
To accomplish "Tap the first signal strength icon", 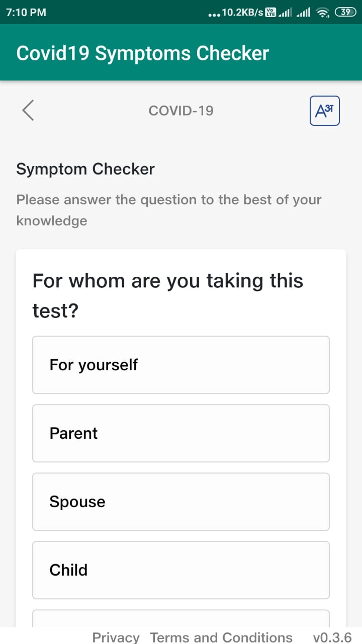I will (286, 13).
